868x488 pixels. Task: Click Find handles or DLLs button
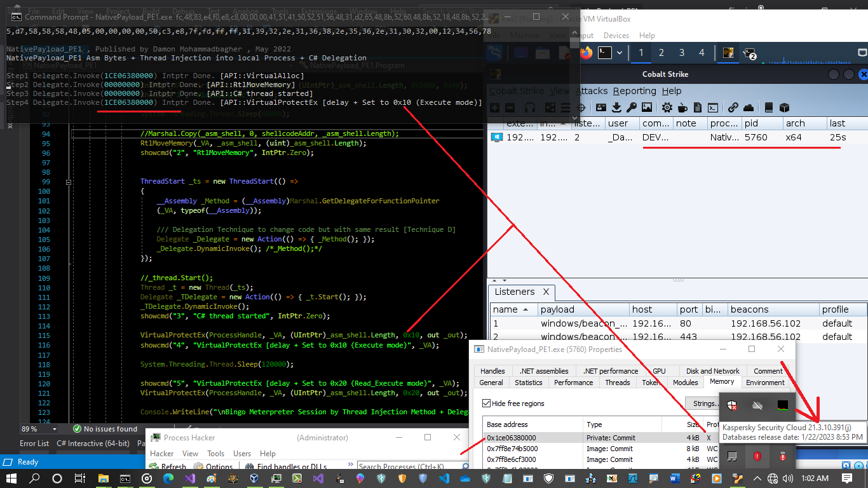point(285,467)
